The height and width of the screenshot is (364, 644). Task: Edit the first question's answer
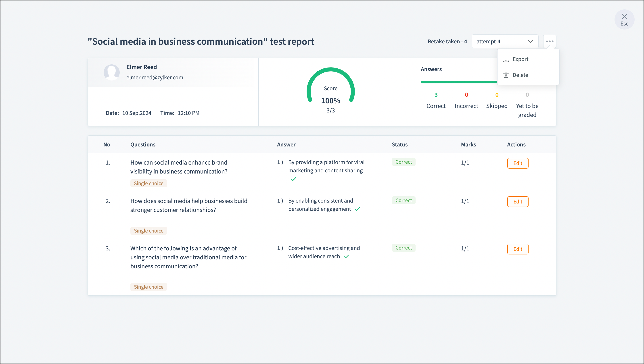(518, 163)
